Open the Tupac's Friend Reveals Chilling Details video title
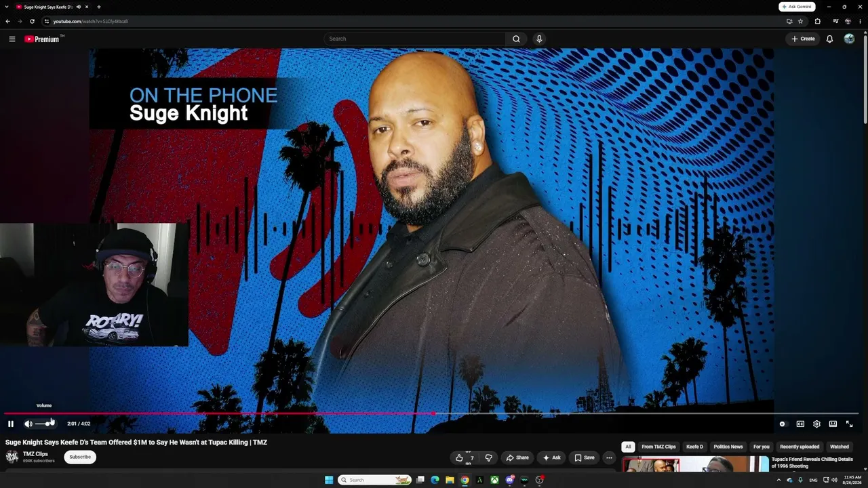This screenshot has width=868, height=488. (x=812, y=462)
